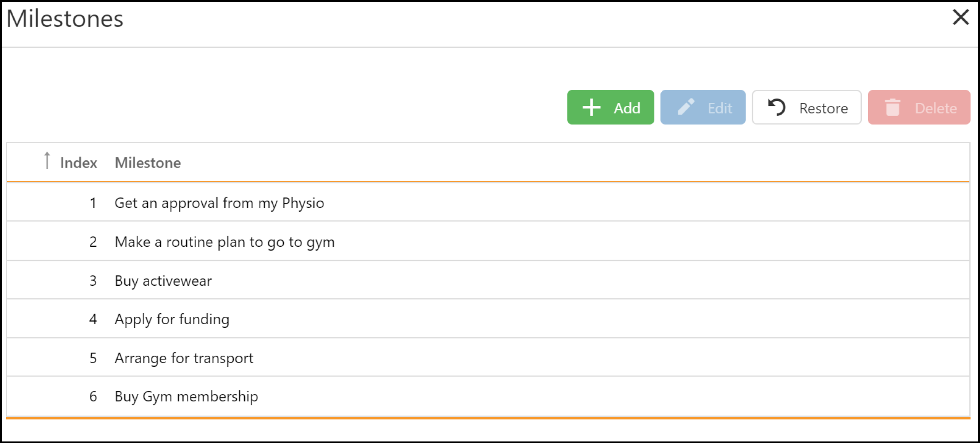The width and height of the screenshot is (980, 443).
Task: Select row 'Get an approval from my Physio'
Action: coord(488,202)
